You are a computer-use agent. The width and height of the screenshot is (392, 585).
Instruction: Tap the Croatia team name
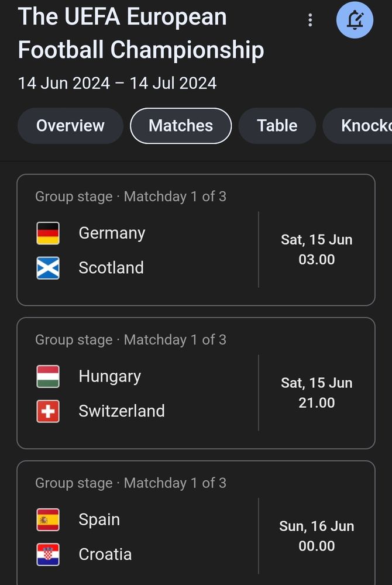point(105,555)
